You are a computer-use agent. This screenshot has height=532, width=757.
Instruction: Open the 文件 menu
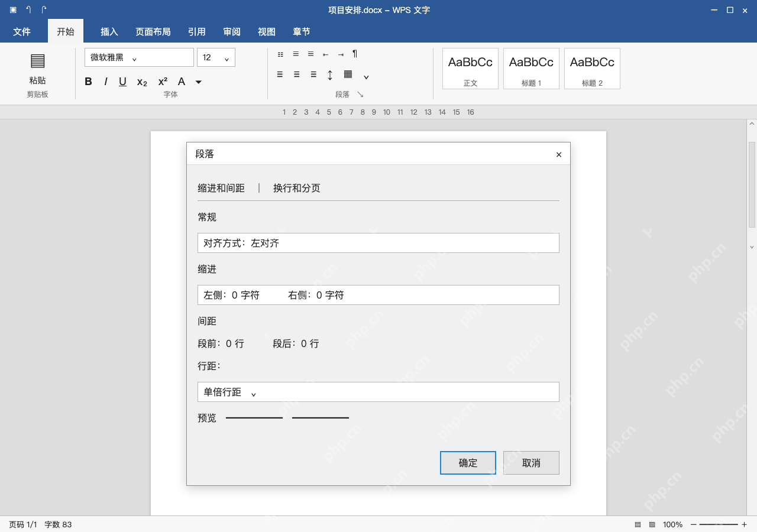click(22, 31)
